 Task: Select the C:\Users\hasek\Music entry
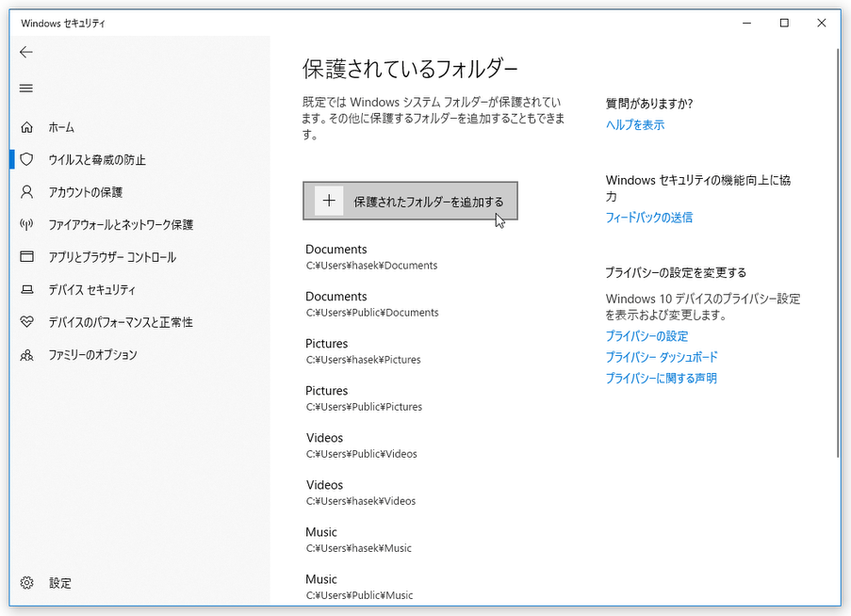359,540
